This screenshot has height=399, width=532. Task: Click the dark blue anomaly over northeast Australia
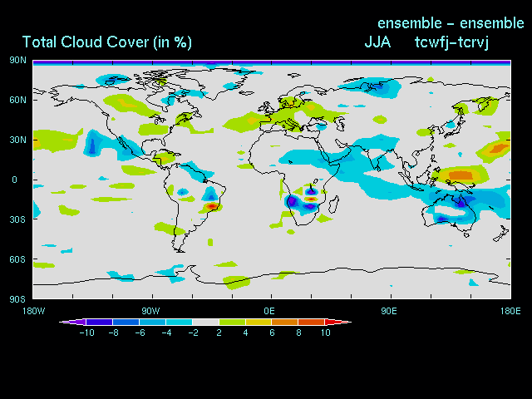pos(461,203)
